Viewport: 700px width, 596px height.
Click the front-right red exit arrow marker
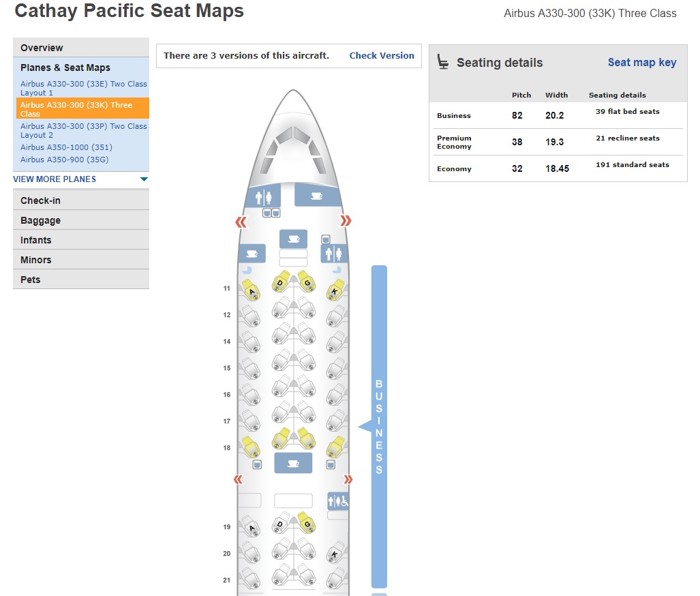click(x=346, y=221)
